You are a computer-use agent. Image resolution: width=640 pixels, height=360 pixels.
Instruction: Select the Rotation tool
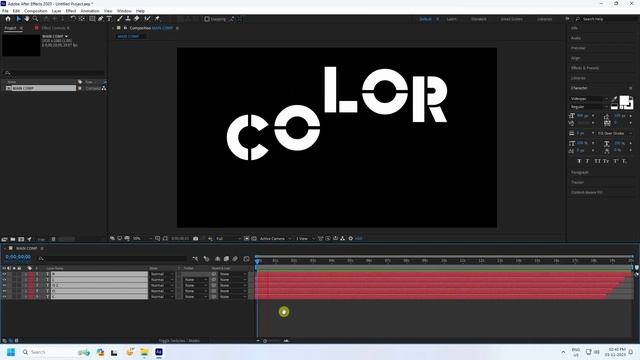click(73, 19)
